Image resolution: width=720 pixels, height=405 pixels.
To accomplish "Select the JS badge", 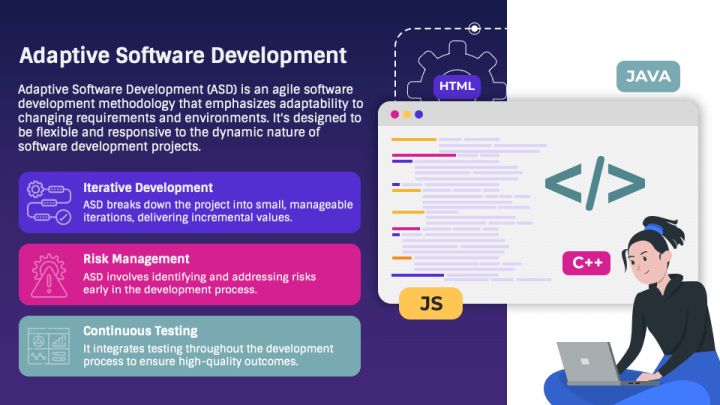I will [431, 304].
